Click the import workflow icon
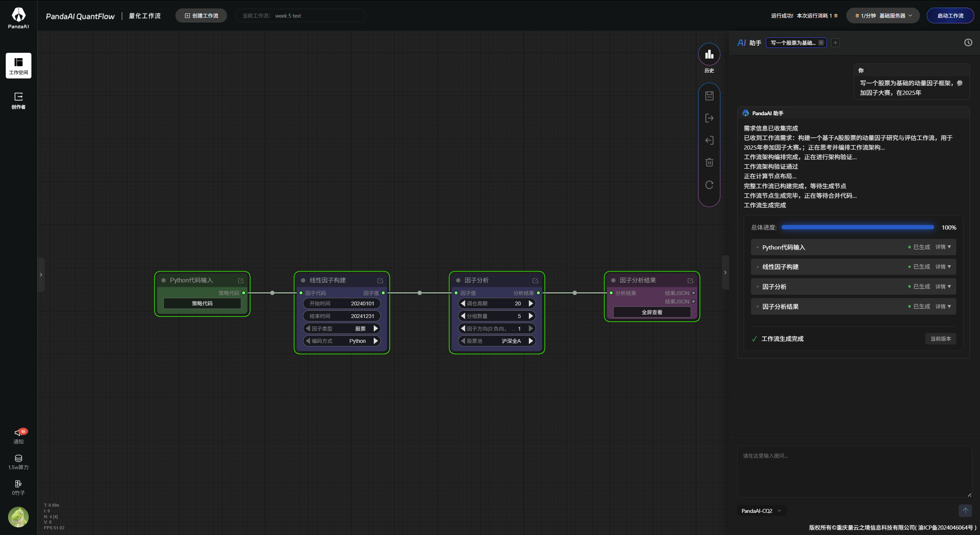The image size is (980, 535). (x=709, y=140)
